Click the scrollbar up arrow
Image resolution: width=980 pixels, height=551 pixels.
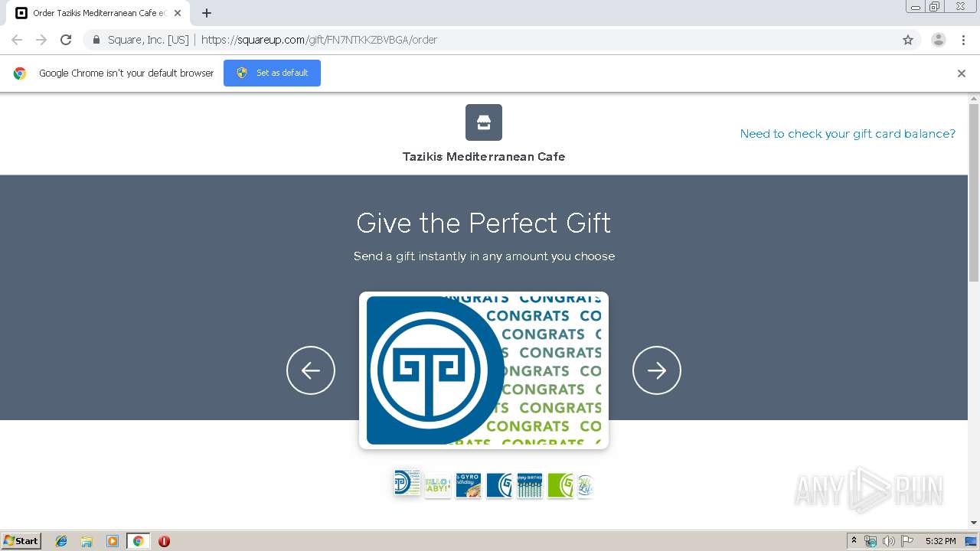pos(974,99)
